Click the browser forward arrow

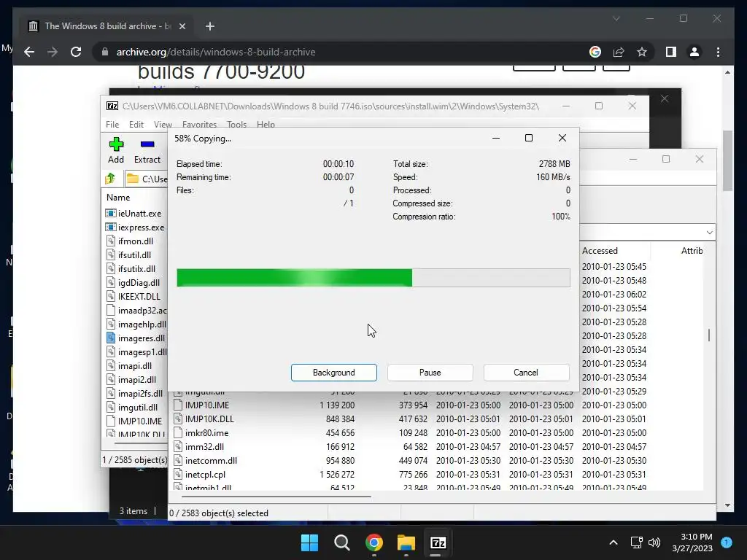click(53, 52)
